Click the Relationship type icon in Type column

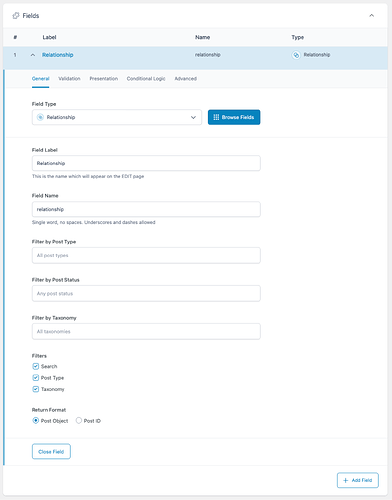(x=296, y=55)
